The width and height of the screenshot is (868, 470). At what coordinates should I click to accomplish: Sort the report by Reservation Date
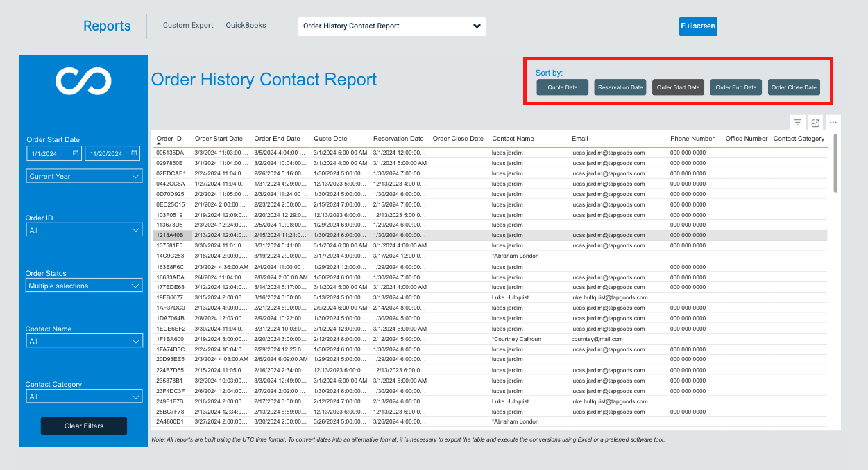click(620, 87)
